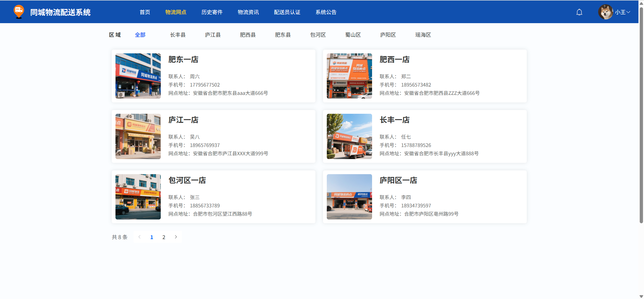
Task: Switch to 配送员认证 page
Action: click(287, 12)
